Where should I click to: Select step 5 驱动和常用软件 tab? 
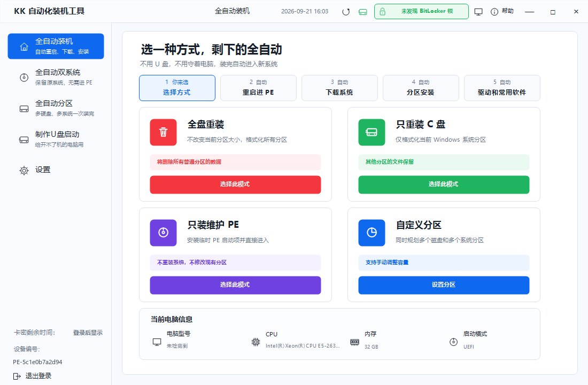pos(502,88)
